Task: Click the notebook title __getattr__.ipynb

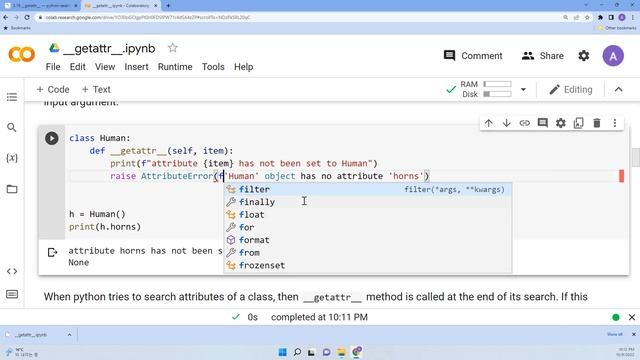Action: pos(109,49)
